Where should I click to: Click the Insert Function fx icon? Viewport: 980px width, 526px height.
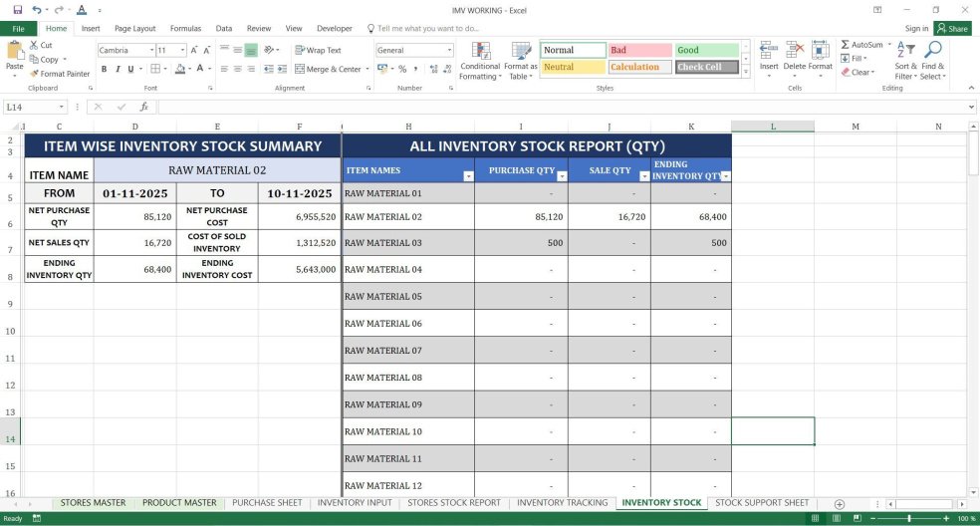click(143, 107)
